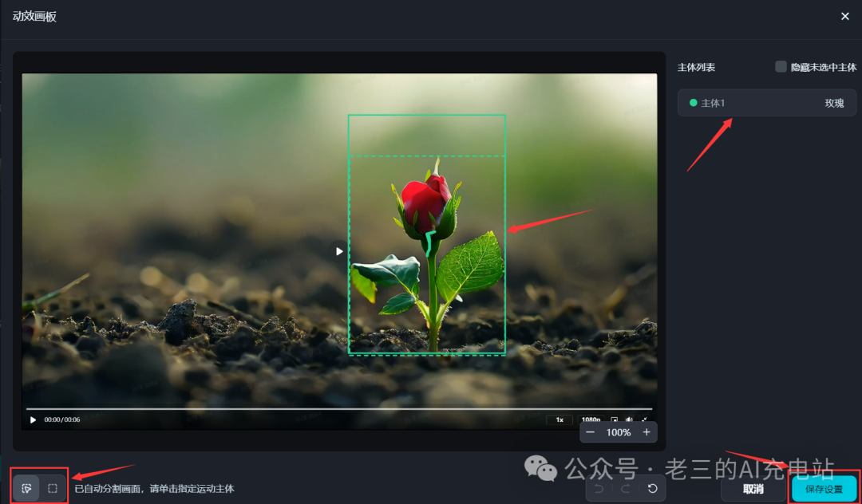Open the 1x playback speed dropdown
This screenshot has width=862, height=504.
pos(560,419)
